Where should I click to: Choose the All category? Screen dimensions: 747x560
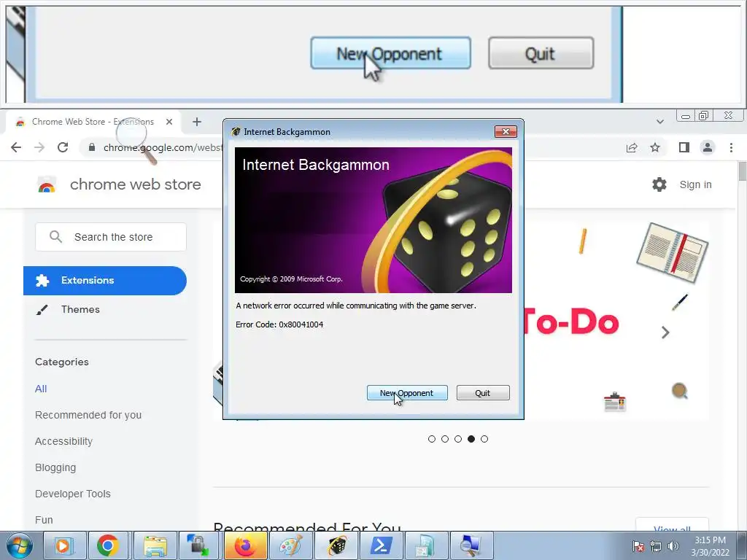[41, 389]
